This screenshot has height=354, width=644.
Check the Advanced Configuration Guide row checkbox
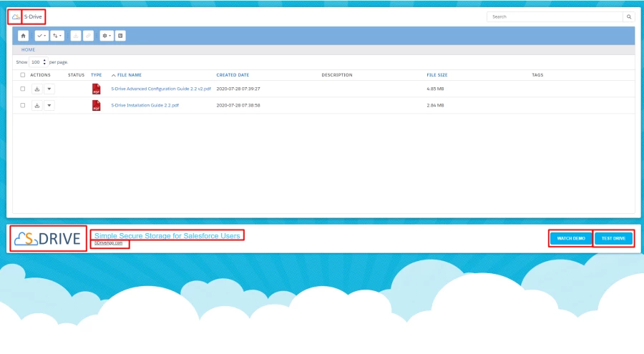pos(23,89)
